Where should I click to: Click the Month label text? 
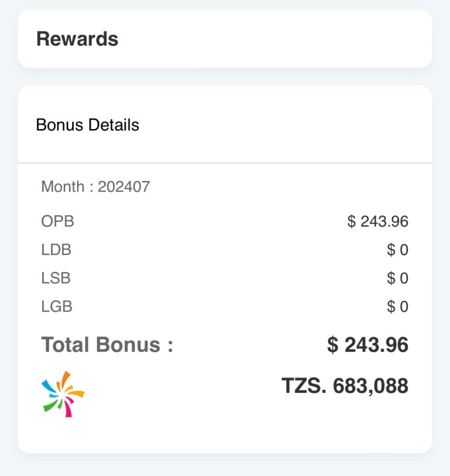(x=63, y=187)
